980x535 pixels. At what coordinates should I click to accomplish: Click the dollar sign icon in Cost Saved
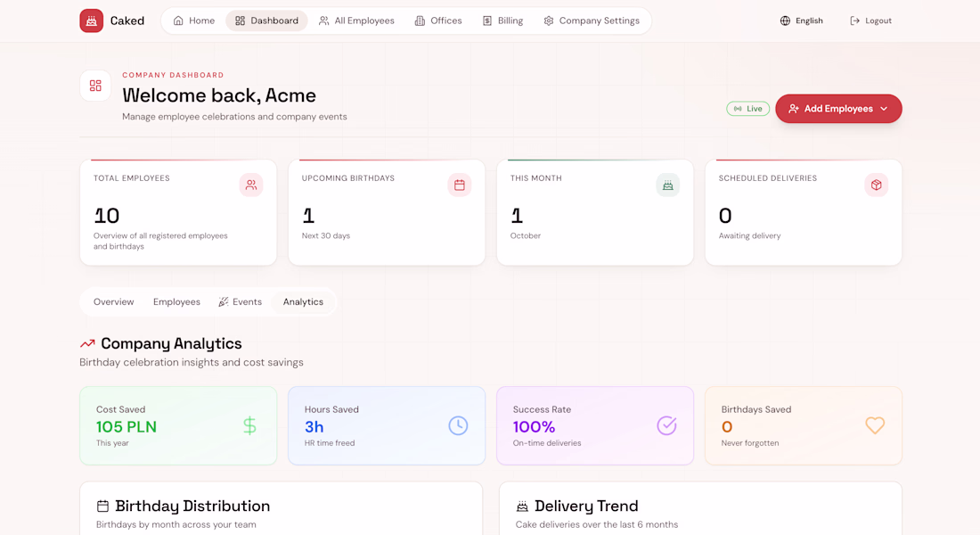pos(249,426)
